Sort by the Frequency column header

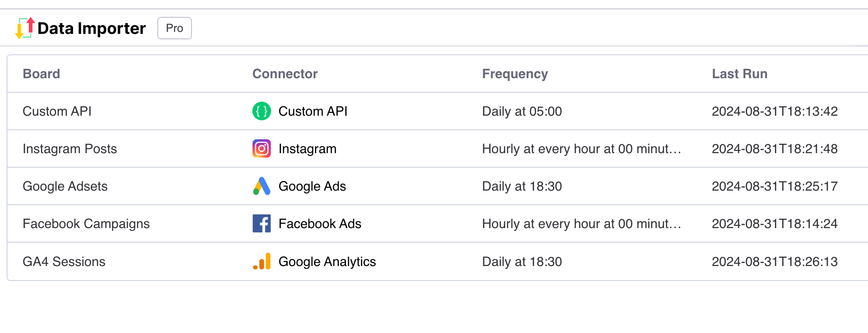(515, 74)
